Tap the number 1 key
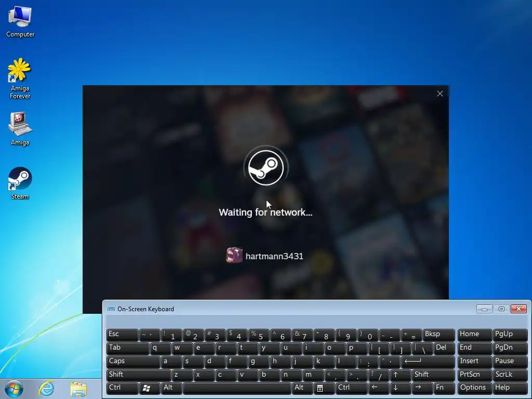This screenshot has width=532, height=399. pyautogui.click(x=171, y=335)
